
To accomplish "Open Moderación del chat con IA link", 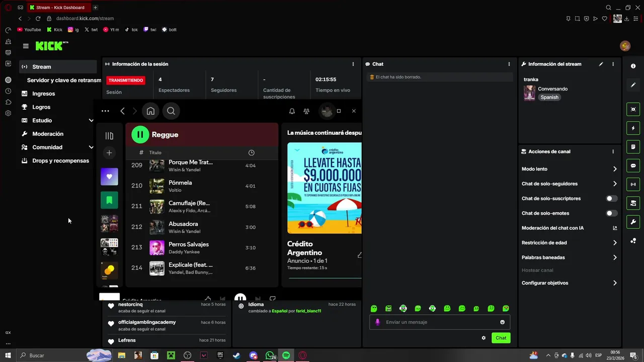I will (x=615, y=228).
